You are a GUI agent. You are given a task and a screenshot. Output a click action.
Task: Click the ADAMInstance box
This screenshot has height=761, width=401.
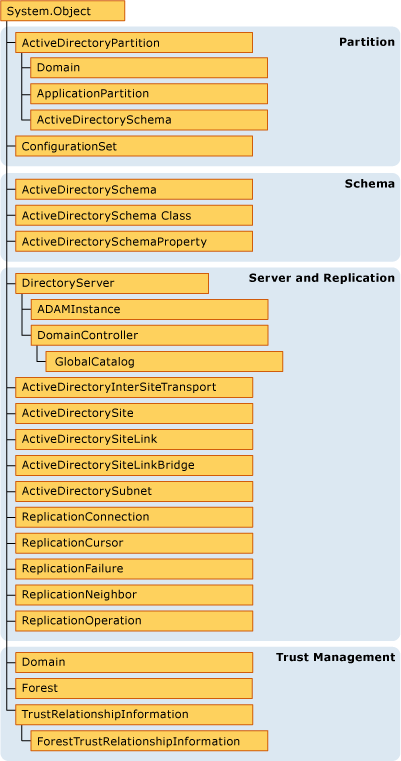(x=150, y=309)
